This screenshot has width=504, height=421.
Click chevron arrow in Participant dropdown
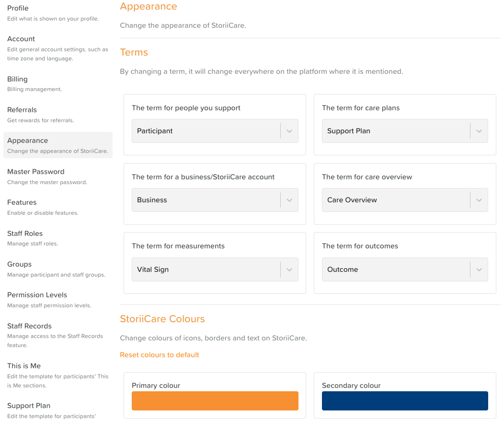pos(289,131)
